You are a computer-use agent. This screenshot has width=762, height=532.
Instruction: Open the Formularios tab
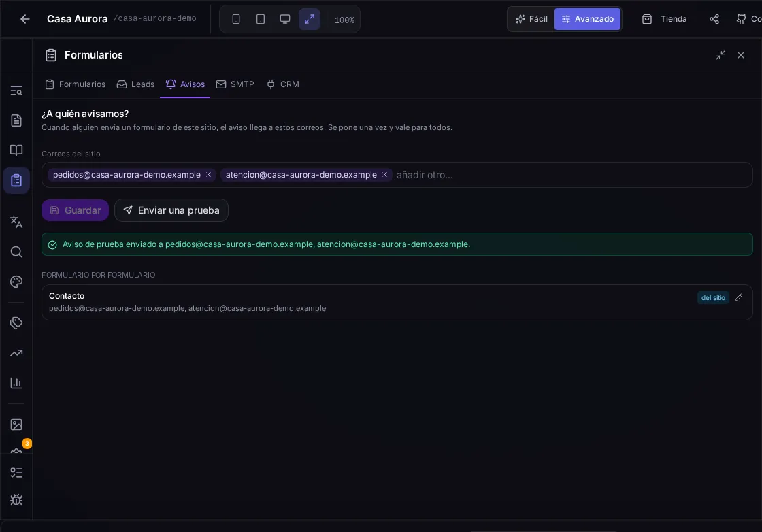[76, 84]
